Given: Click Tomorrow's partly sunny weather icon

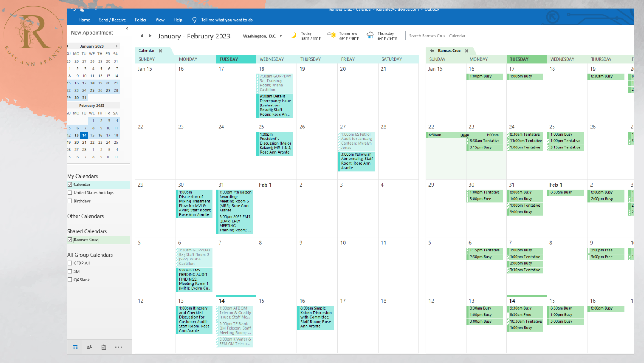Looking at the screenshot, I should click(x=332, y=35).
